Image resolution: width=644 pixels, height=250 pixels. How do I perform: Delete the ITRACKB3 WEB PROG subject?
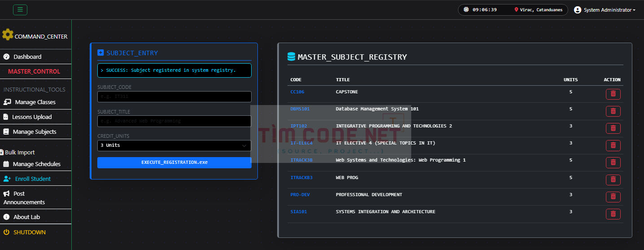tap(613, 180)
